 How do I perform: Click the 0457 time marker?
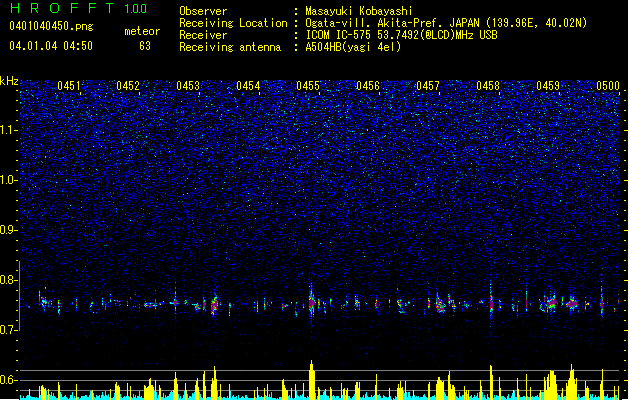pos(428,86)
